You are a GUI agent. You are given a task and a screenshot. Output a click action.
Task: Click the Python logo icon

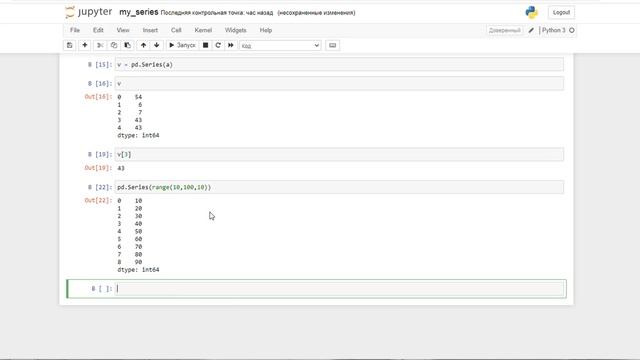pyautogui.click(x=531, y=12)
